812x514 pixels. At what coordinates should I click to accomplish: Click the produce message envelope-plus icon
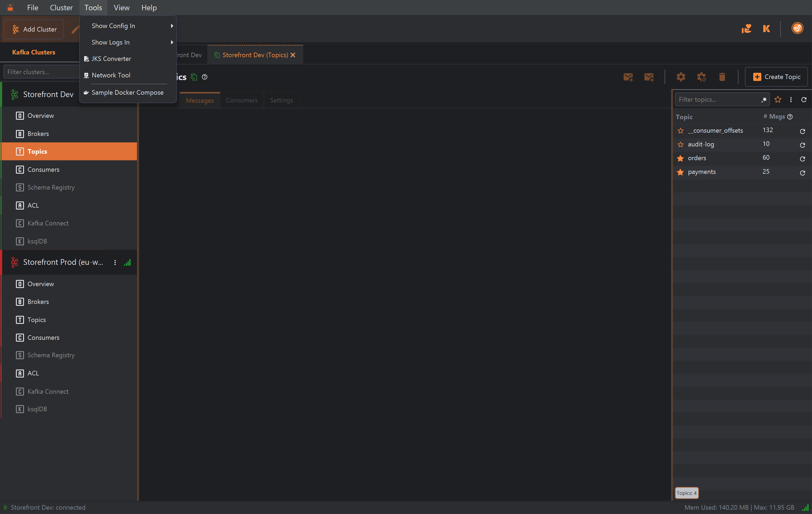tap(628, 77)
